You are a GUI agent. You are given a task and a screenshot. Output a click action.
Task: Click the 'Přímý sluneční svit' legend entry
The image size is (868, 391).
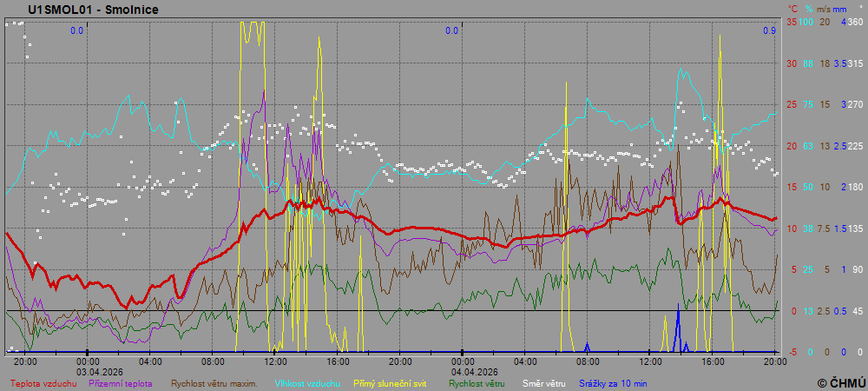point(390,382)
